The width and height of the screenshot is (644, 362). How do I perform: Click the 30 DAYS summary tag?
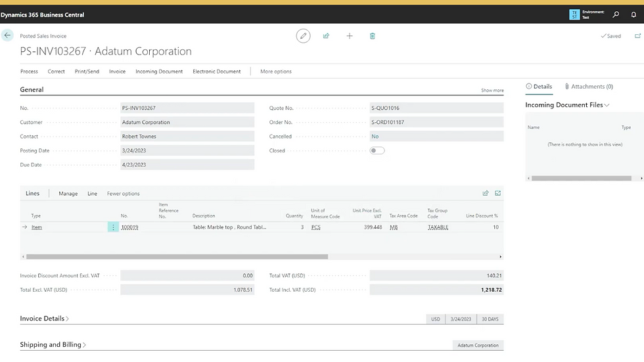(490, 319)
